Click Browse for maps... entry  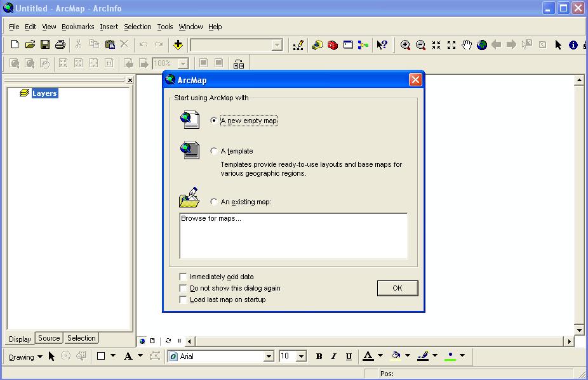pos(211,218)
